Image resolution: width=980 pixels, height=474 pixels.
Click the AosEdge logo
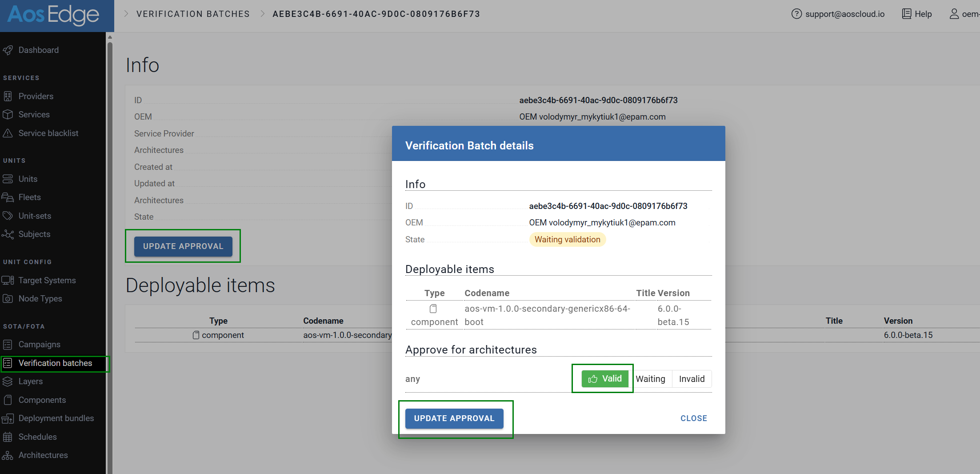(x=53, y=16)
